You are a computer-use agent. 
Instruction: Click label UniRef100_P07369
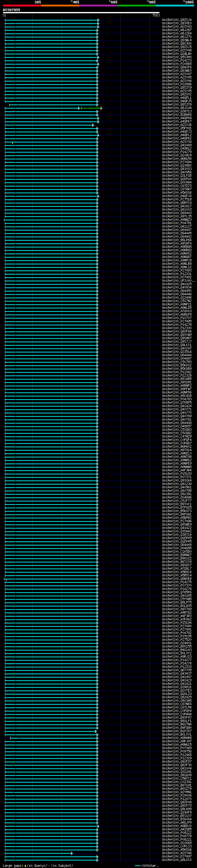click(176, 748)
